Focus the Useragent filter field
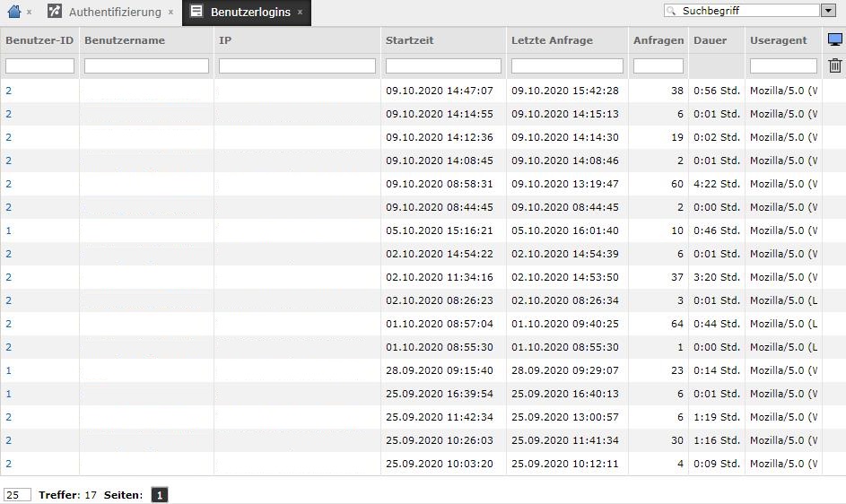This screenshot has height=504, width=846. 783,65
